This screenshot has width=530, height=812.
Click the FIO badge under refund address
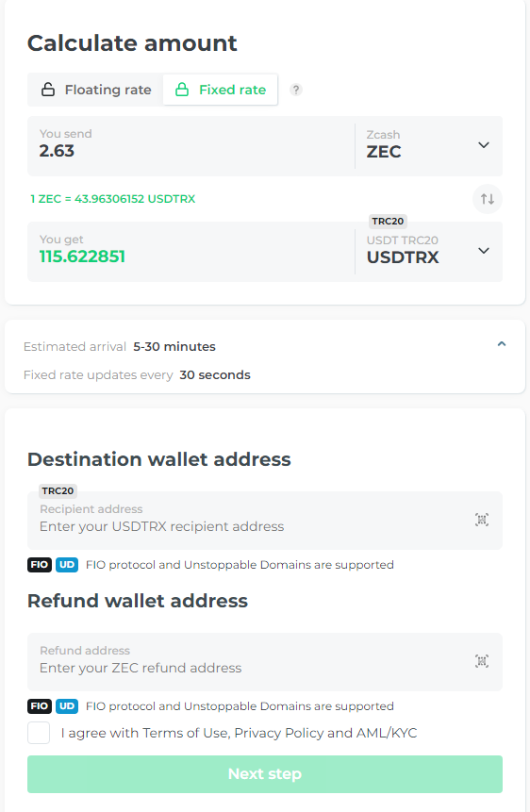[x=40, y=705]
